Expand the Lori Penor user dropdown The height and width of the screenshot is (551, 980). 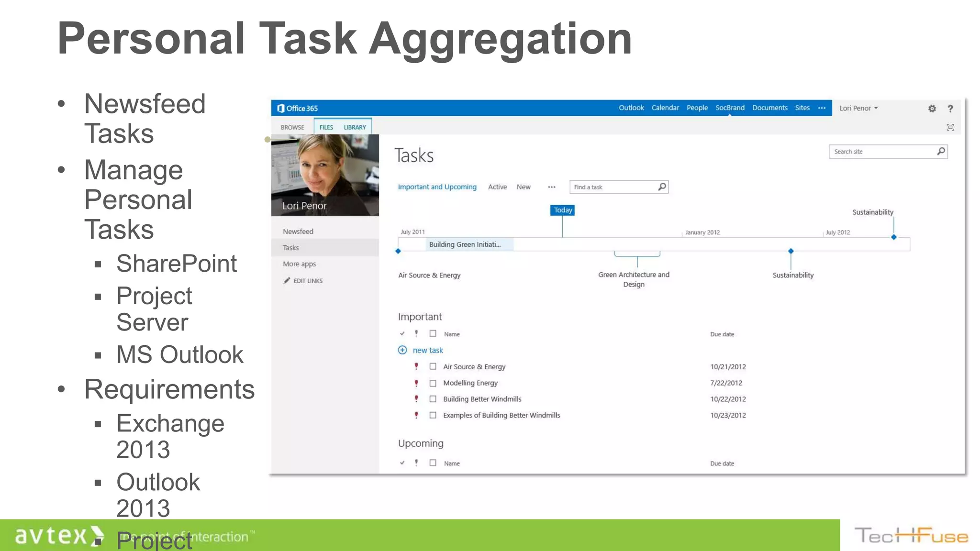point(858,108)
